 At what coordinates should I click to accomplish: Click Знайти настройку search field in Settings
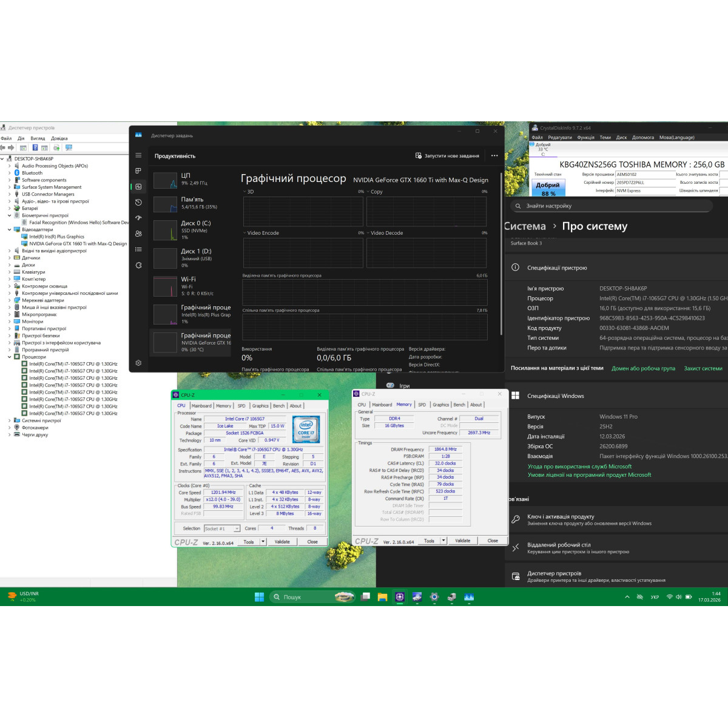611,206
